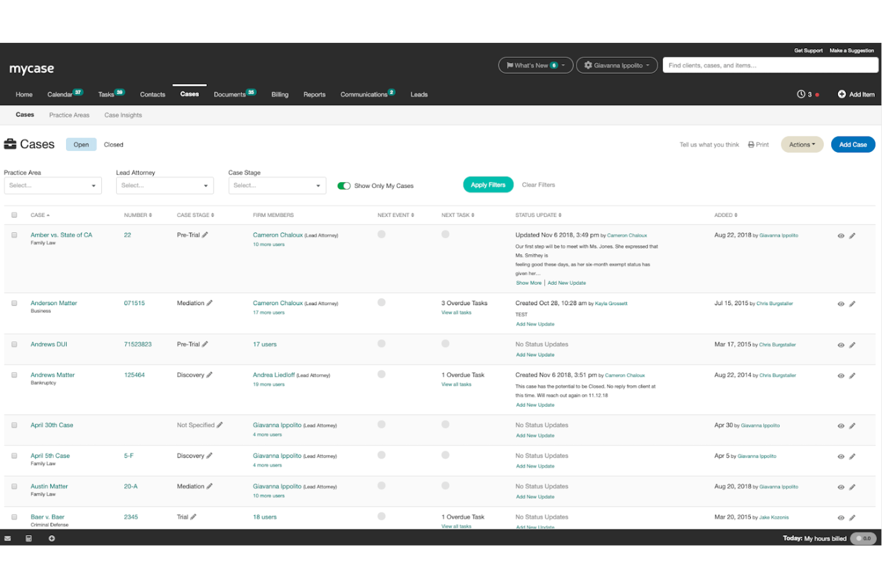Edit case stage pencil for April 5th Case
The width and height of the screenshot is (882, 588).
tap(209, 456)
